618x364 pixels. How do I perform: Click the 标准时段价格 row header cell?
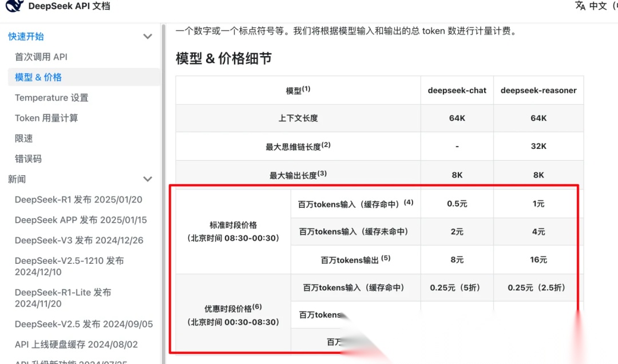[x=233, y=231]
